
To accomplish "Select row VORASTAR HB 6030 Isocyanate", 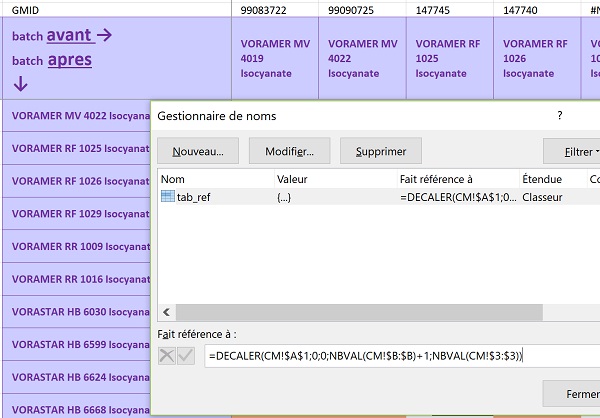I will [x=77, y=312].
